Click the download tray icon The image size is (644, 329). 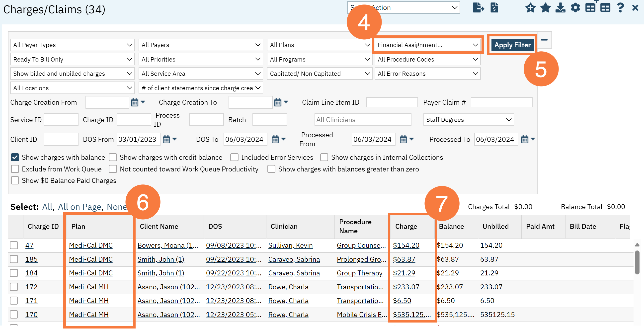(x=560, y=8)
